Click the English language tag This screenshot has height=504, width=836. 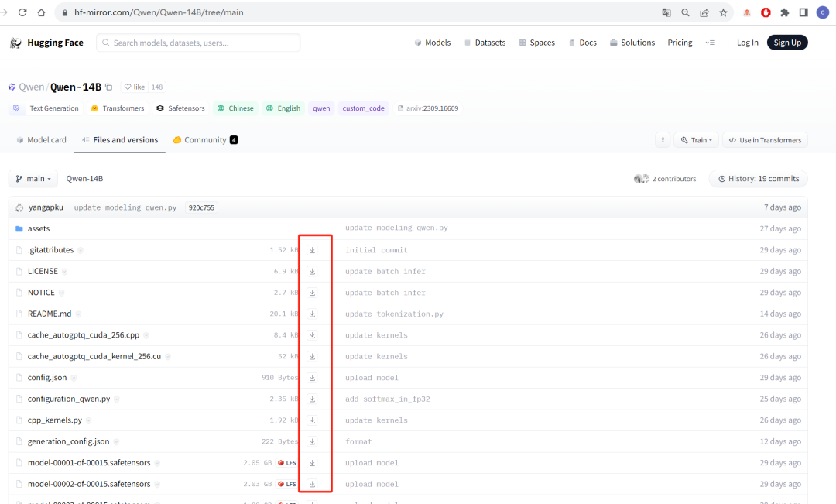[283, 108]
